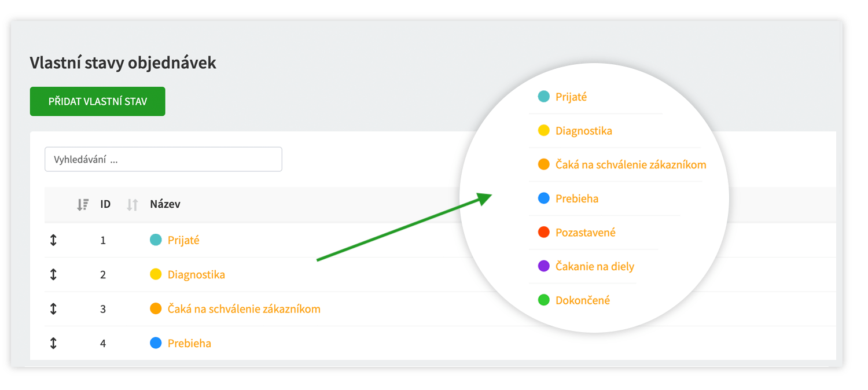
Task: Sort by the Název column header
Action: click(165, 204)
